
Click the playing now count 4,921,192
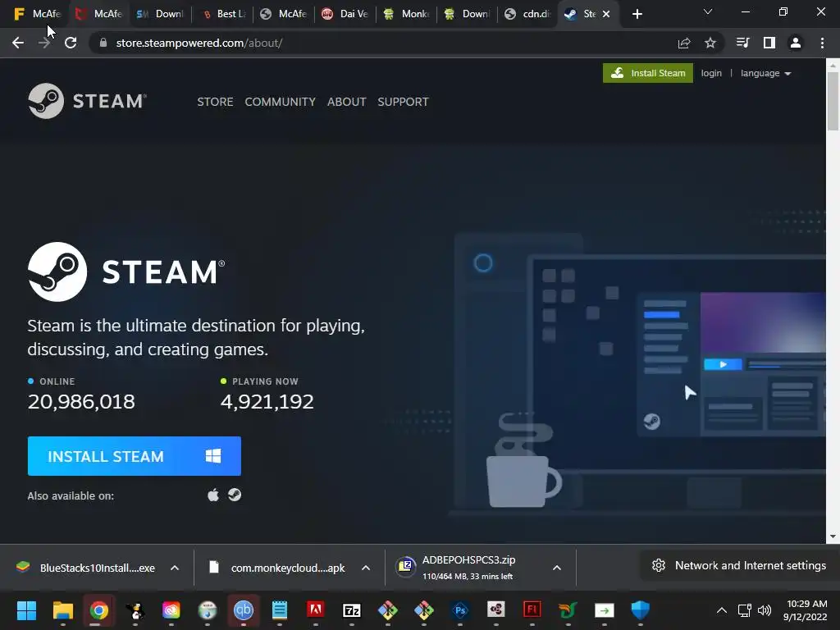[267, 401]
